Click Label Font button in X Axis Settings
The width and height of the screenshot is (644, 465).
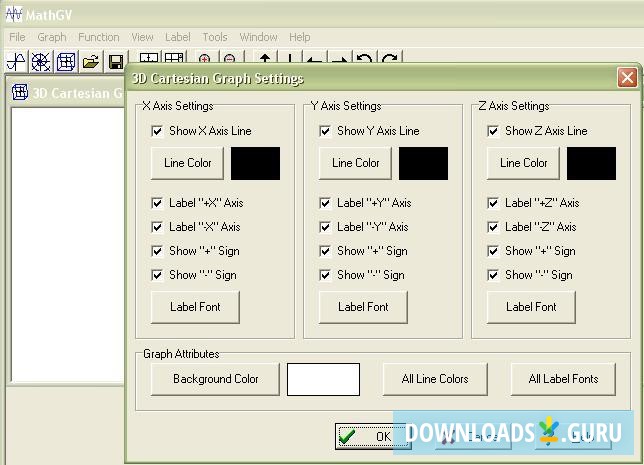pos(195,307)
